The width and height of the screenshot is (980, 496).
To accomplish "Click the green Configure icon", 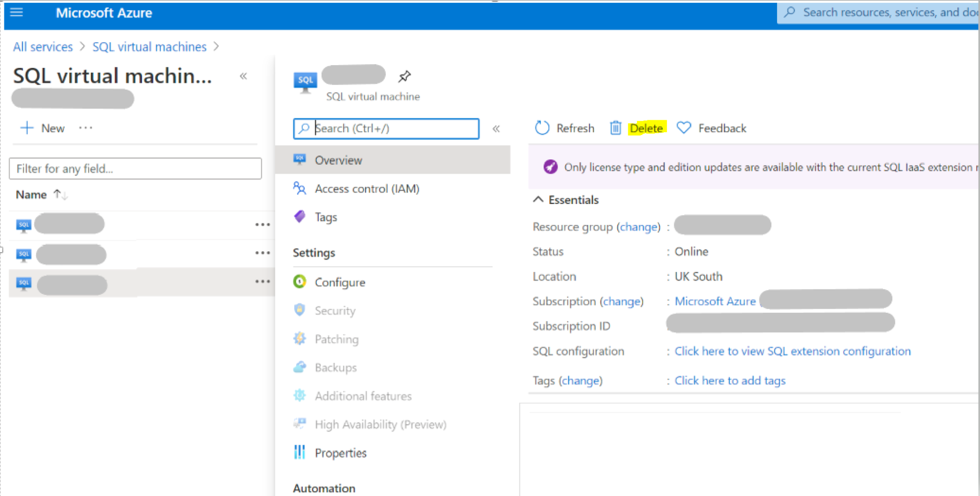I will click(x=300, y=282).
